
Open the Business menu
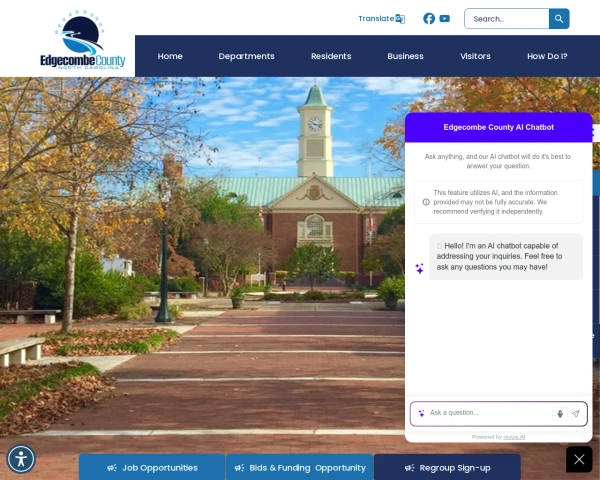pyautogui.click(x=405, y=56)
